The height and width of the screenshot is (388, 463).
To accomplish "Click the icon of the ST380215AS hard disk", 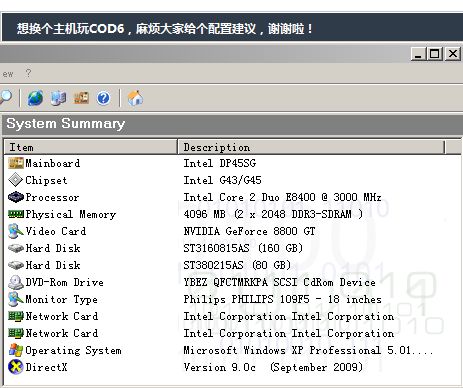I will coord(16,265).
